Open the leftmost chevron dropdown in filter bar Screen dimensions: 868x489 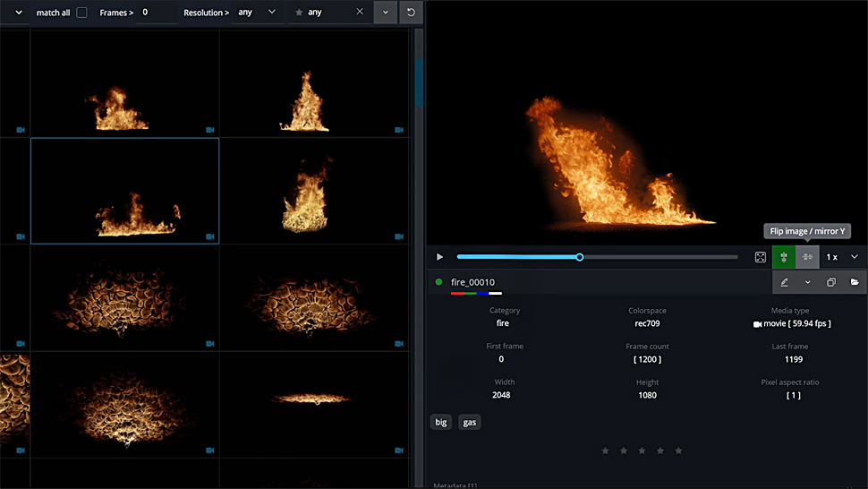[x=18, y=13]
